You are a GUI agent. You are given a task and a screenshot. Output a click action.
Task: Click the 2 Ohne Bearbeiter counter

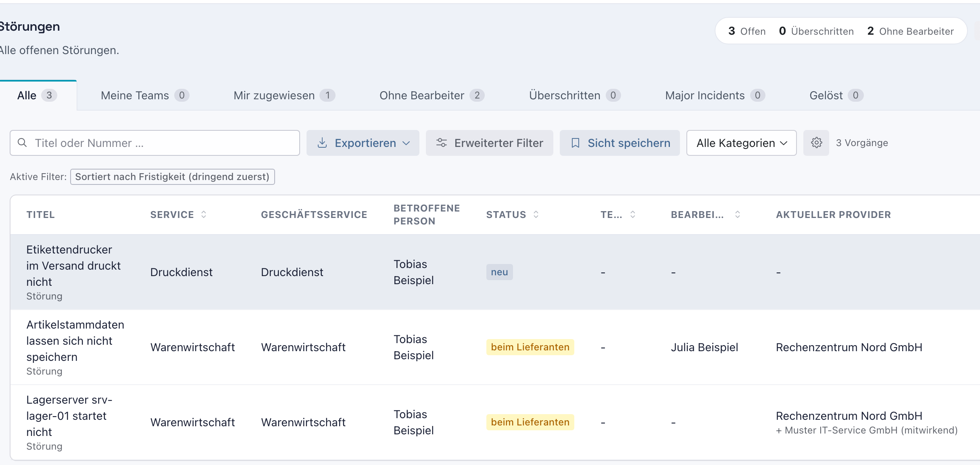tap(911, 31)
